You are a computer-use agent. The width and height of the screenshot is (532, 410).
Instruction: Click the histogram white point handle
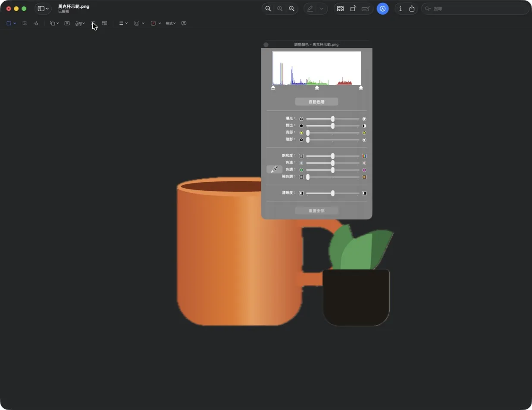(x=361, y=88)
